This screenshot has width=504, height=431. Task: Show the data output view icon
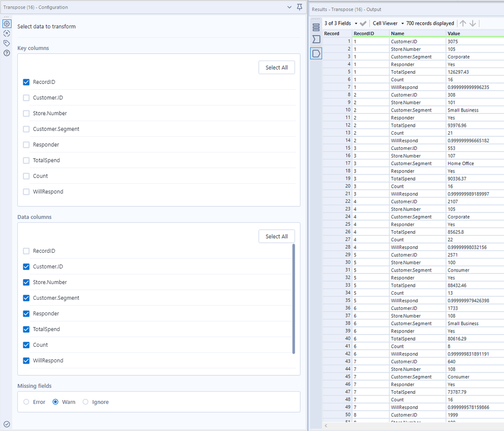click(x=316, y=53)
